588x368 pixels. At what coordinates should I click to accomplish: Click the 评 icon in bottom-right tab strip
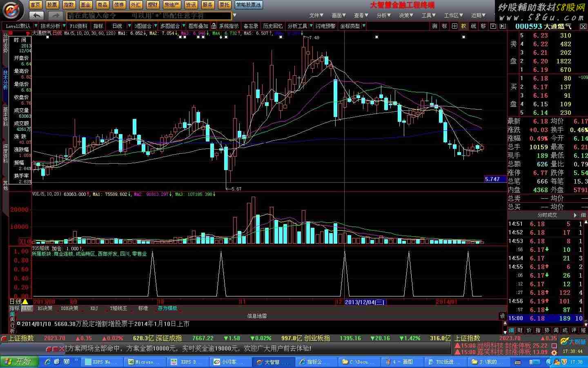pyautogui.click(x=574, y=330)
